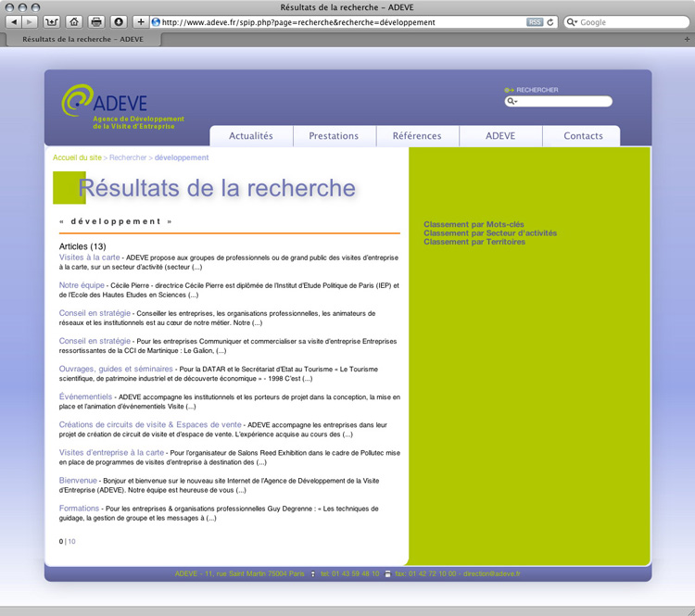Click the fax icon in the footer
Viewport: 695px width, 616px height.
tap(388, 574)
